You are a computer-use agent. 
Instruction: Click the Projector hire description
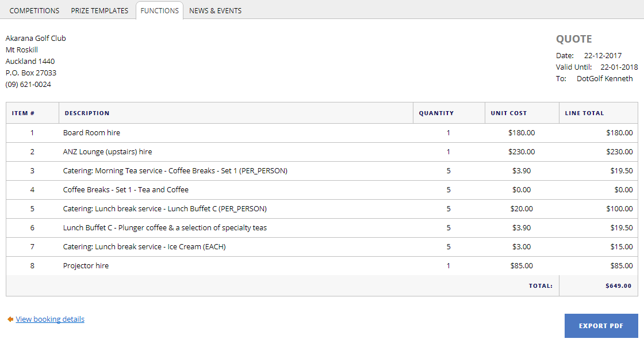[86, 266]
